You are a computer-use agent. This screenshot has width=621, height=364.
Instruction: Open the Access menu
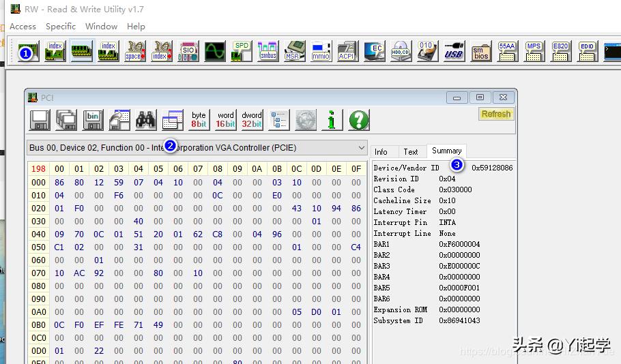pyautogui.click(x=23, y=26)
